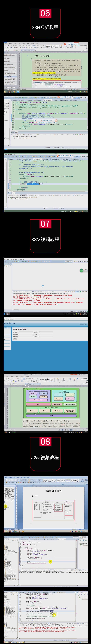The height and width of the screenshot is (644, 91).
Task: Open Debug perspective in DOCTYPE struts Eclipse window
Action: coord(82,98)
